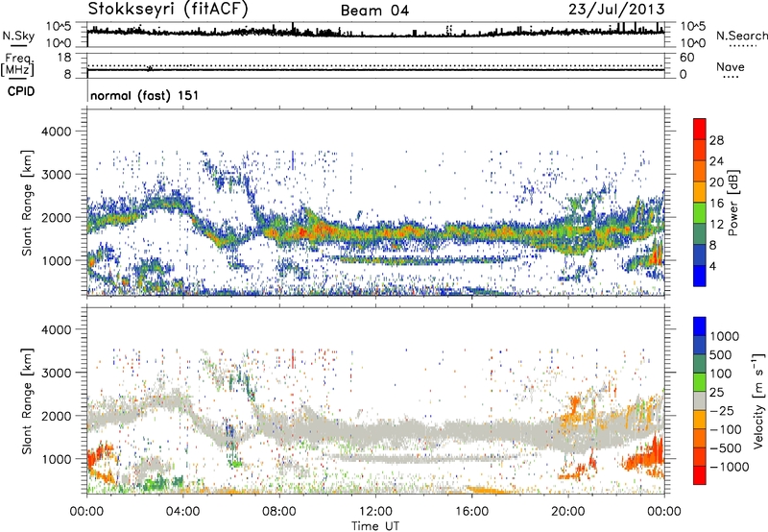Click the "-25" value on Velocity scale

(723, 410)
